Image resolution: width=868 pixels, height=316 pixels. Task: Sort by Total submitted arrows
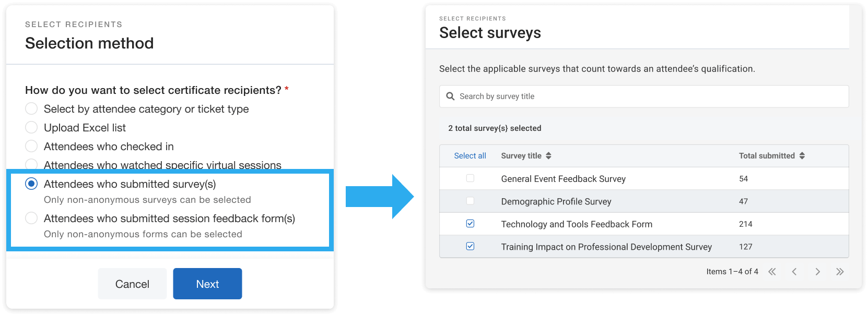(802, 156)
